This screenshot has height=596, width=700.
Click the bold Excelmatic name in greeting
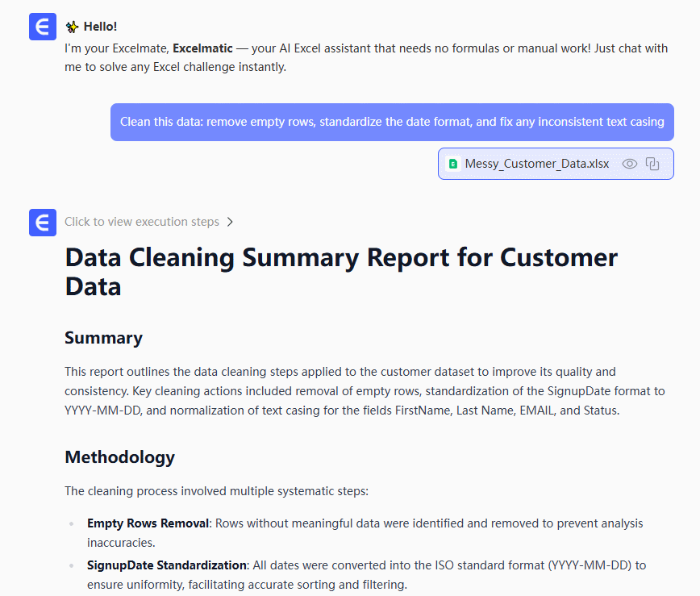202,48
